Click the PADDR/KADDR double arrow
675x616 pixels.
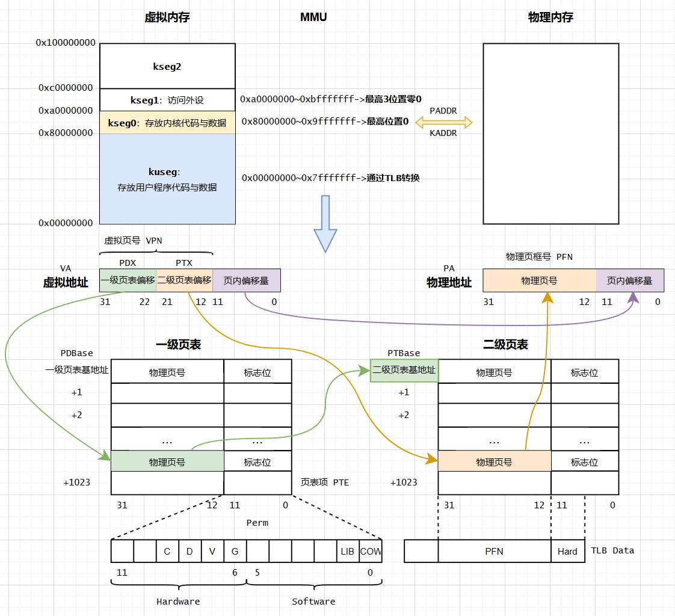tap(443, 122)
